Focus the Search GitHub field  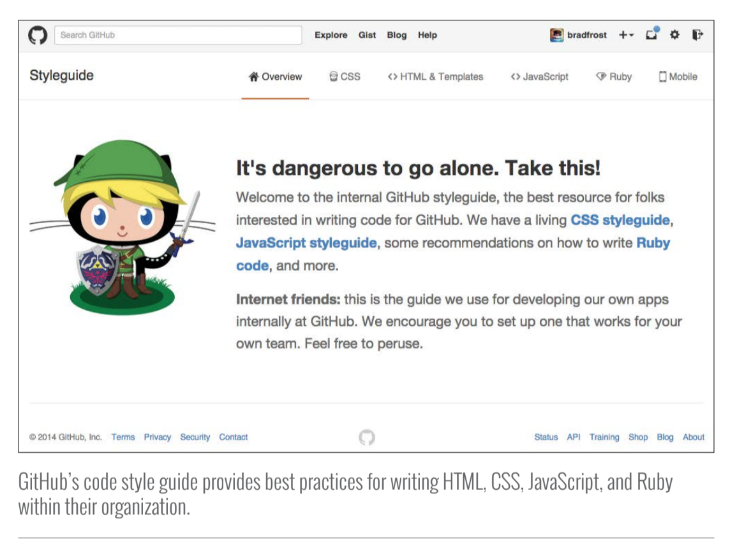tap(178, 35)
